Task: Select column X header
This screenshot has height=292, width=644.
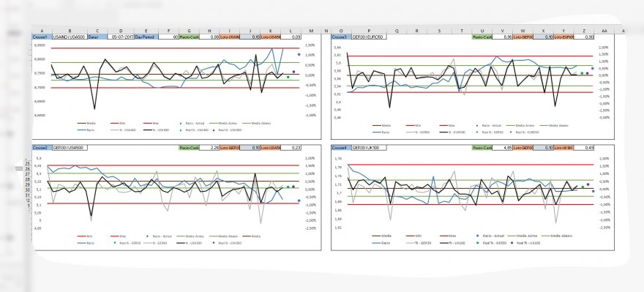Action: point(543,31)
